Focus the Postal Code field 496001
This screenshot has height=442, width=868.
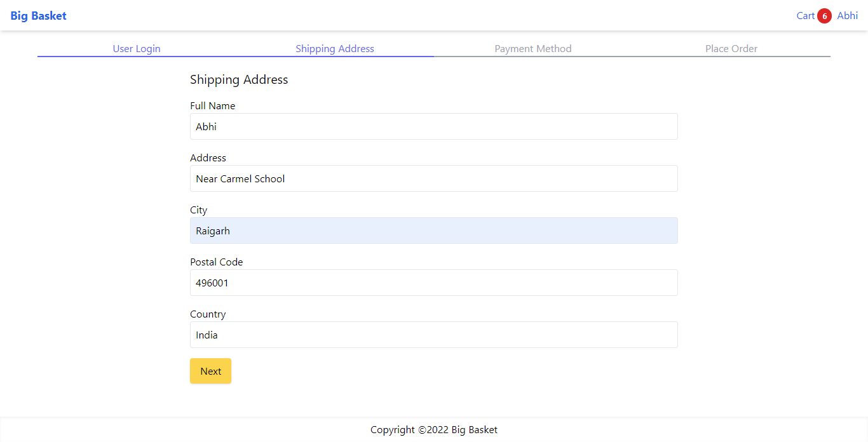tap(434, 283)
